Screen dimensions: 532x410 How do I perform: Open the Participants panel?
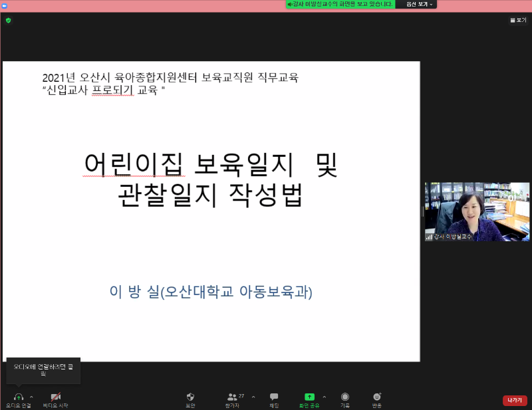tap(233, 397)
